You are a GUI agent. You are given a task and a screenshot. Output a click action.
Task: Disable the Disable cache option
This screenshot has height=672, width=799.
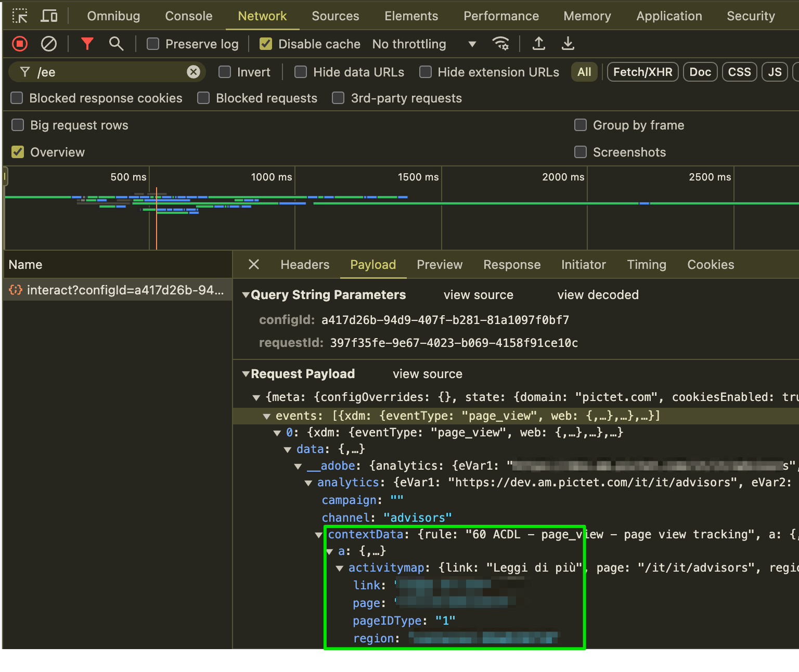tap(266, 44)
